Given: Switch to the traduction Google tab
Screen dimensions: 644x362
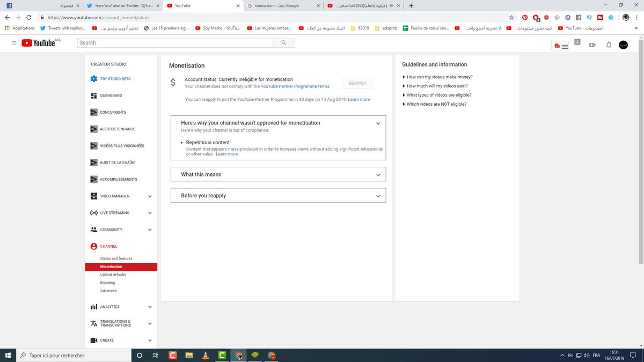Looking at the screenshot, I should (x=282, y=5).
